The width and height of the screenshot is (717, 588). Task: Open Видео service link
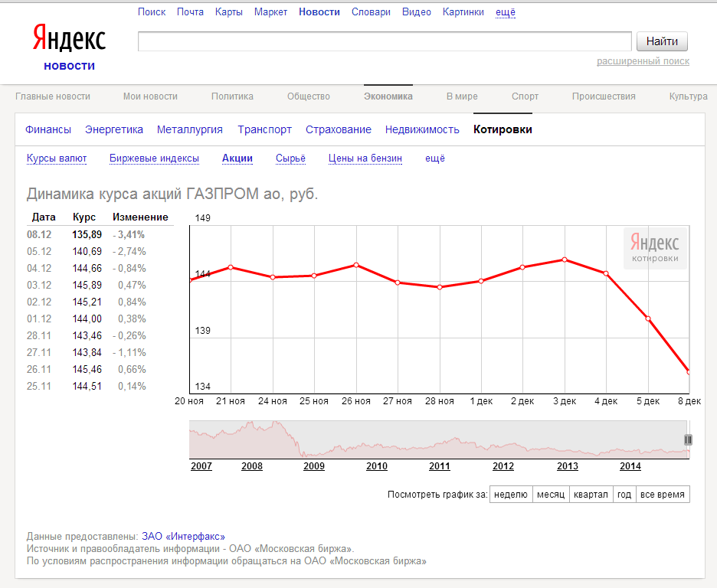pos(417,12)
